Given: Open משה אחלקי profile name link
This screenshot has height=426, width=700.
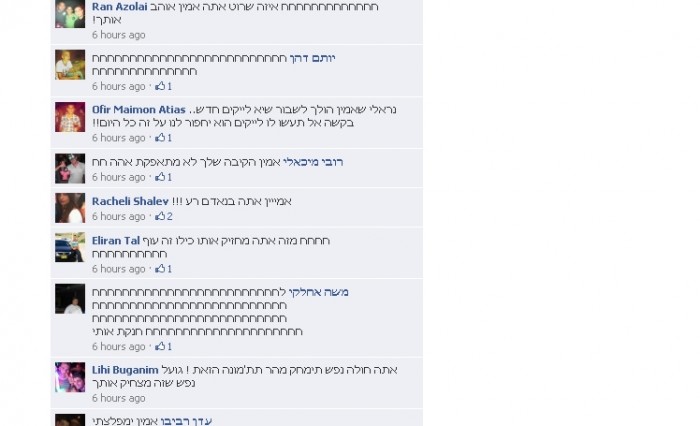Looking at the screenshot, I should 318,292.
